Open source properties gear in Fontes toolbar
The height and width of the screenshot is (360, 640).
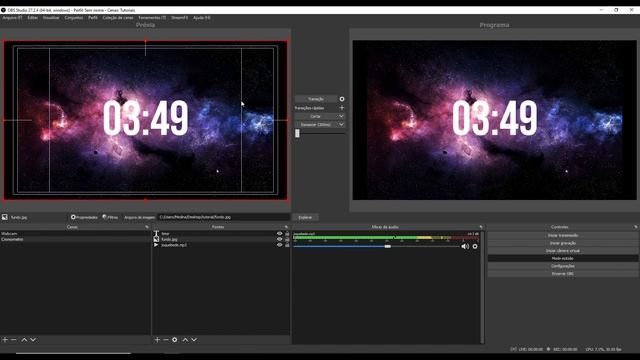[x=175, y=340]
